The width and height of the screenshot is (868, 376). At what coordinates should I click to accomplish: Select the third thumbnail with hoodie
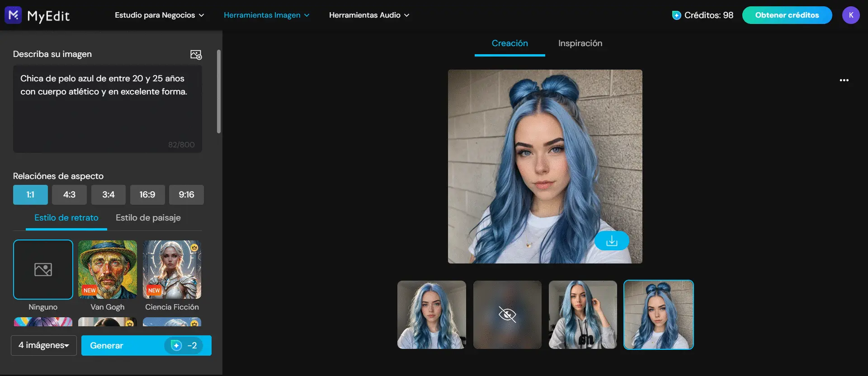click(583, 315)
